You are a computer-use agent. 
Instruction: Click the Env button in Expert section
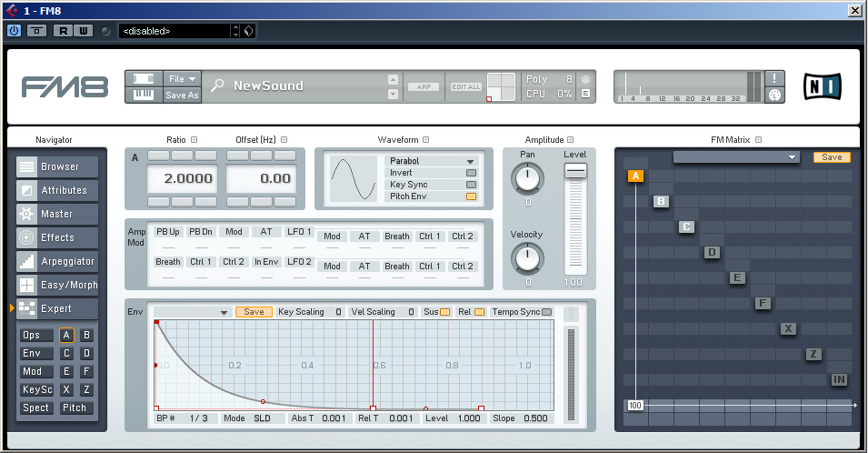[x=36, y=353]
